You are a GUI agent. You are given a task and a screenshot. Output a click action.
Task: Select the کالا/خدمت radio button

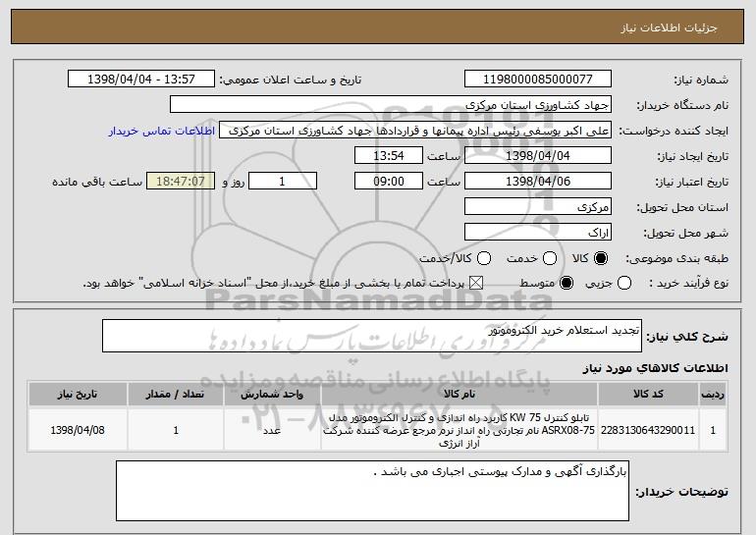[x=484, y=259]
